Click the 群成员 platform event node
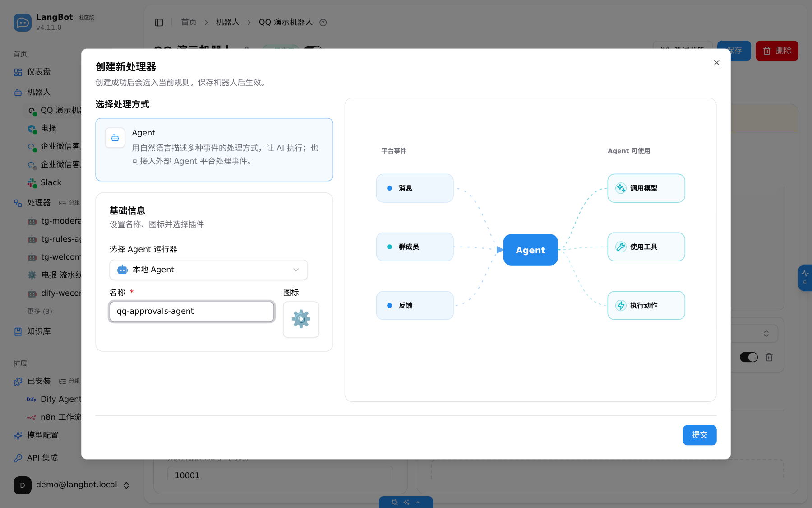Screen dimensions: 812x508 [415, 247]
